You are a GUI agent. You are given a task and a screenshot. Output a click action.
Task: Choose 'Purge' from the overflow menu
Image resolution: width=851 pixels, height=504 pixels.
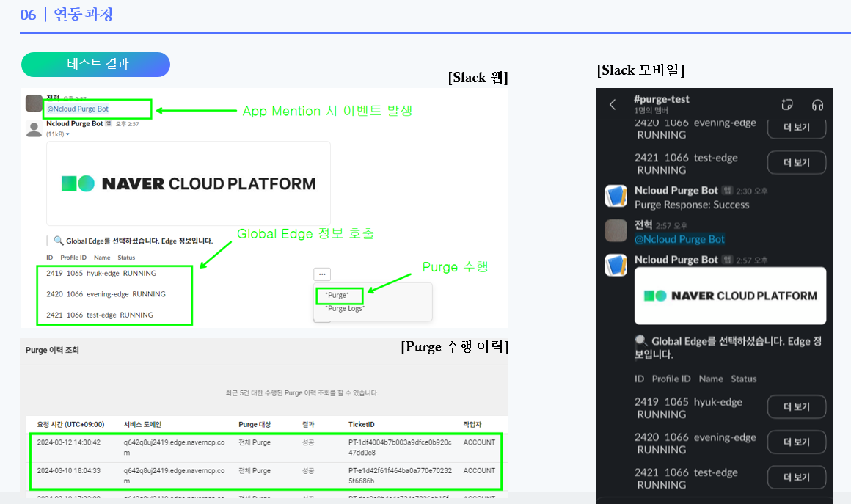(337, 295)
